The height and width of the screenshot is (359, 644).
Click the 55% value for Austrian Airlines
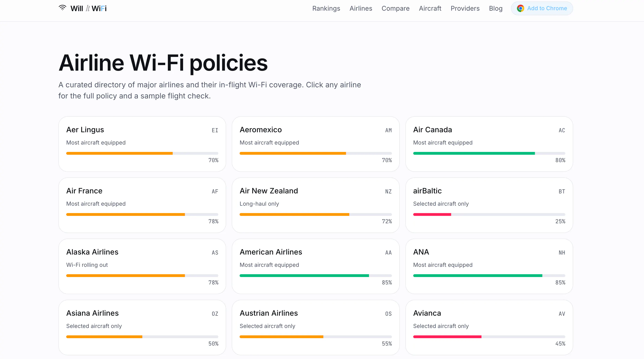coord(387,344)
